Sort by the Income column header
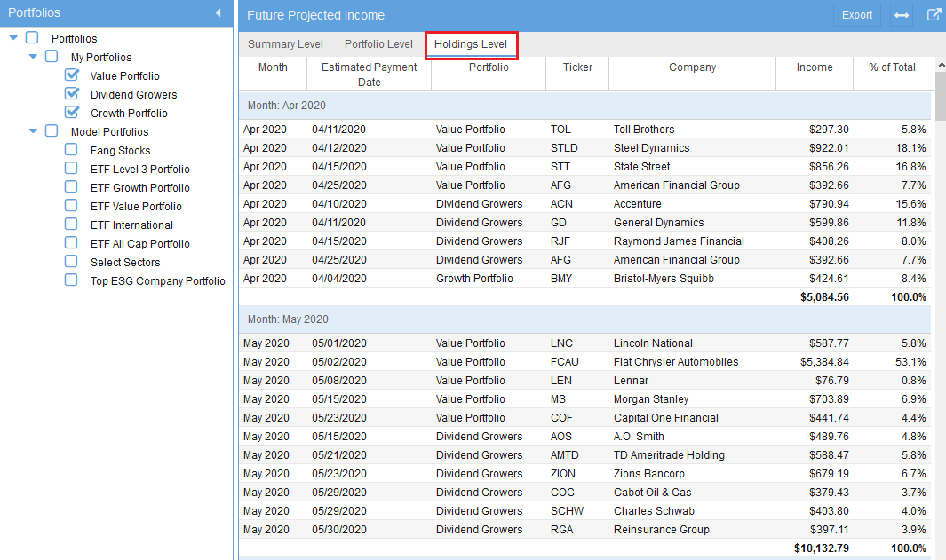The width and height of the screenshot is (946, 560). click(x=815, y=67)
